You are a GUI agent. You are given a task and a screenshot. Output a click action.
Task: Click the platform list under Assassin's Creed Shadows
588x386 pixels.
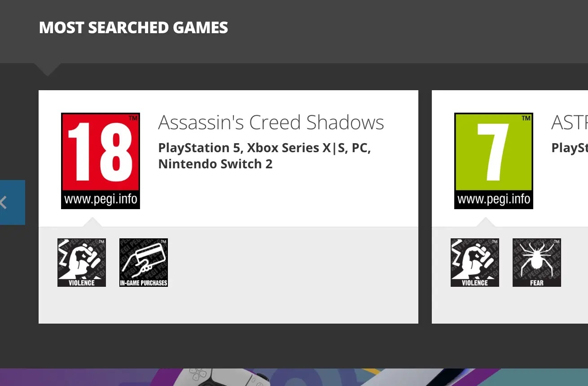point(264,156)
